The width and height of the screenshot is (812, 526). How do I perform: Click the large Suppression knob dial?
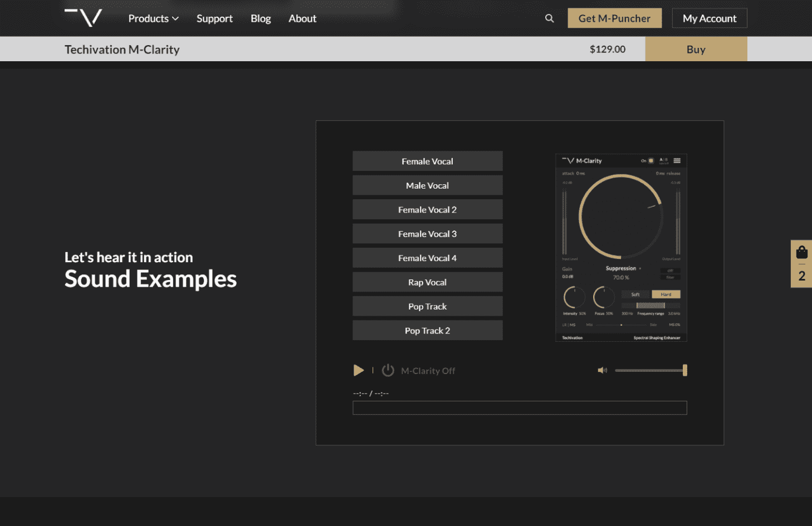(x=620, y=217)
